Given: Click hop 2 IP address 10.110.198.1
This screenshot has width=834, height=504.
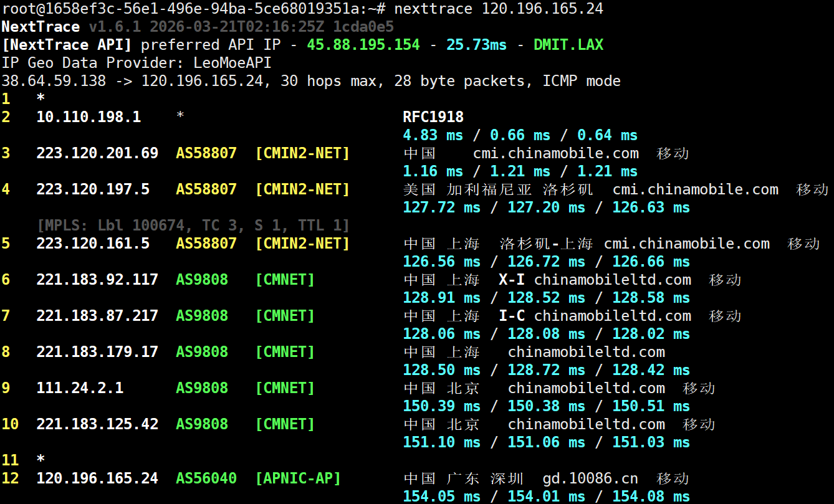Looking at the screenshot, I should click(89, 117).
